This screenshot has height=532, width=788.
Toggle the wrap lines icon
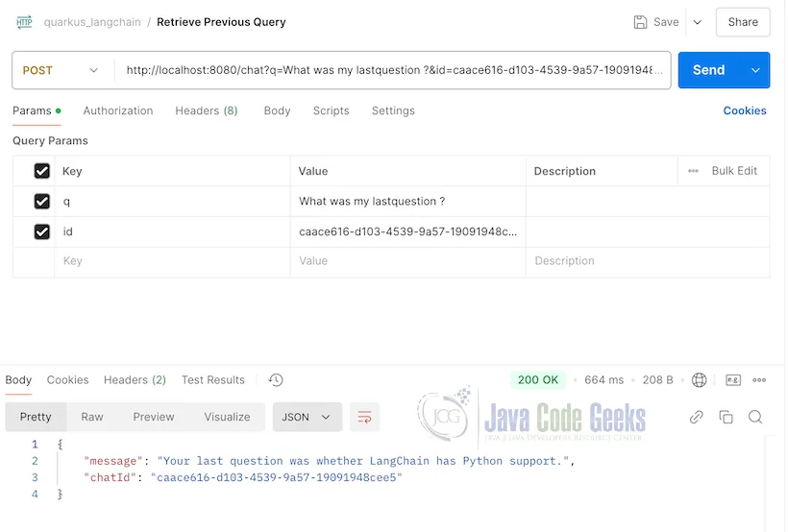(x=364, y=417)
